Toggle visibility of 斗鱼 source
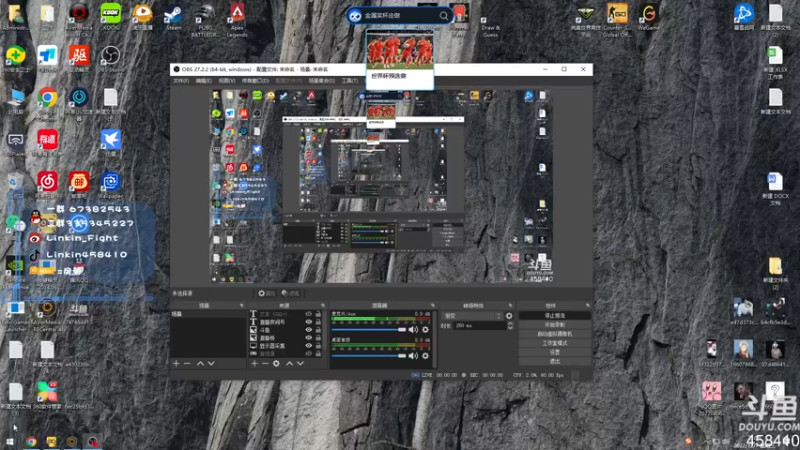The image size is (800, 450). (308, 330)
